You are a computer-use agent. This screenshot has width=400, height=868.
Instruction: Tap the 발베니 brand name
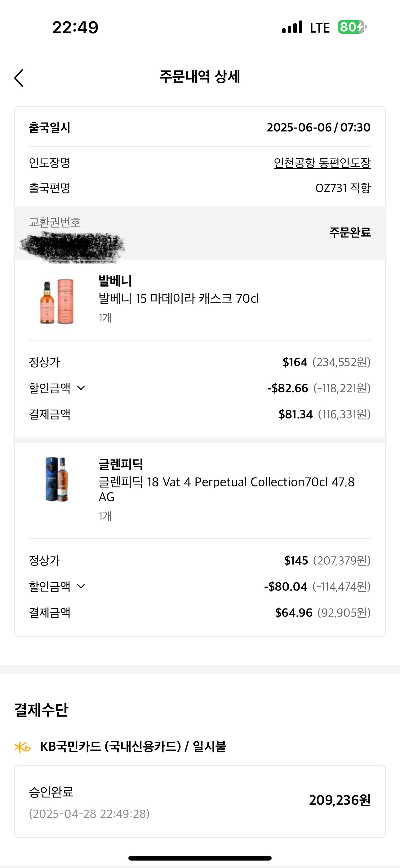[x=115, y=281]
